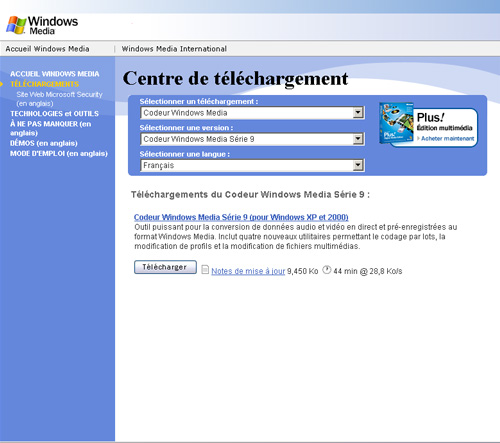500x443 pixels.
Task: Open DÉMOS (en anglais) section
Action: [44, 143]
